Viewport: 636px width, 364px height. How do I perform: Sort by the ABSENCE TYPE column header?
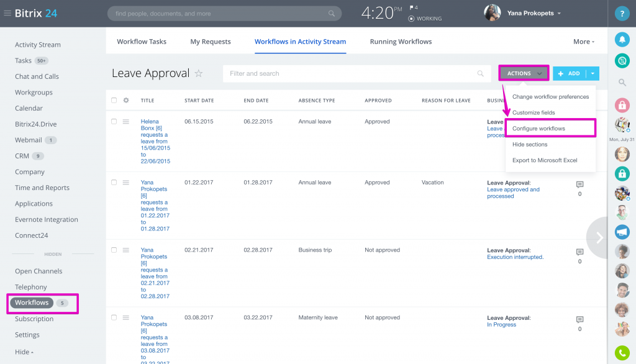click(317, 101)
